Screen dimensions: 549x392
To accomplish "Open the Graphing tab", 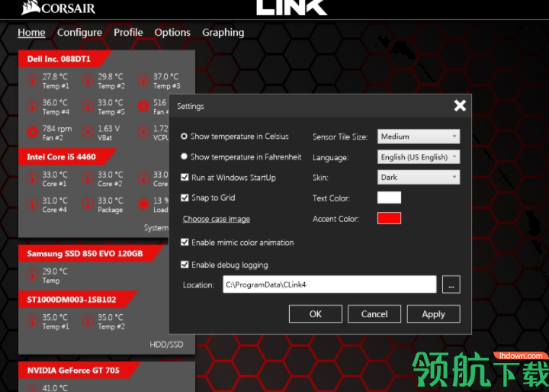I will click(223, 33).
